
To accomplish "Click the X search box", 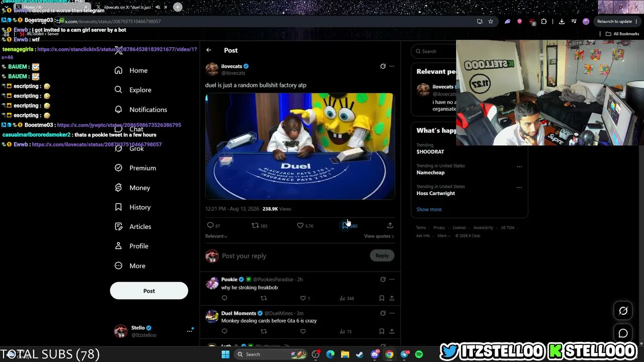I will pyautogui.click(x=434, y=51).
